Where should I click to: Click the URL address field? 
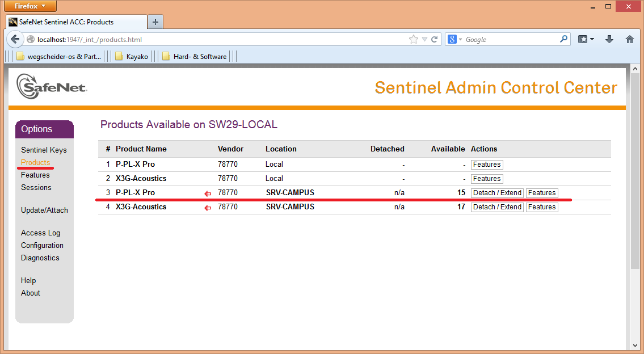222,39
